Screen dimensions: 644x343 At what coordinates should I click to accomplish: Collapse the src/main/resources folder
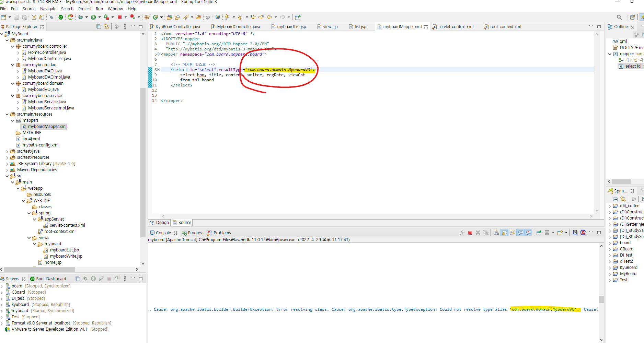[7, 114]
